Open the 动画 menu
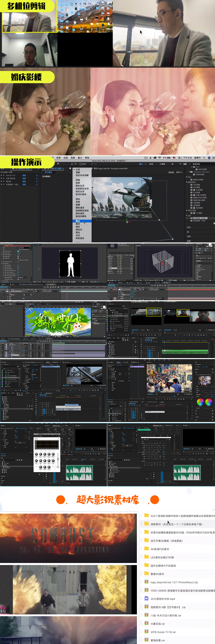Image resolution: width=215 pixels, height=644 pixels. (65, 158)
